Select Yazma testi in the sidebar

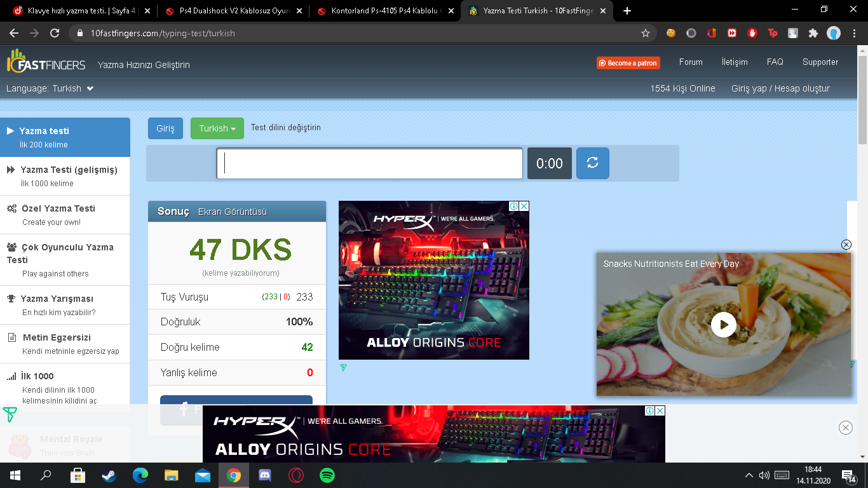65,137
